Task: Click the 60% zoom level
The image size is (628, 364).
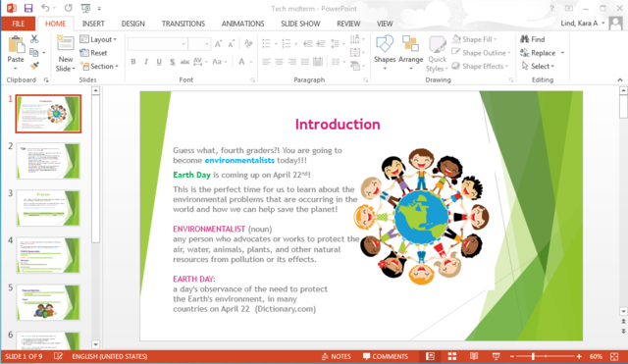Action: [x=596, y=356]
